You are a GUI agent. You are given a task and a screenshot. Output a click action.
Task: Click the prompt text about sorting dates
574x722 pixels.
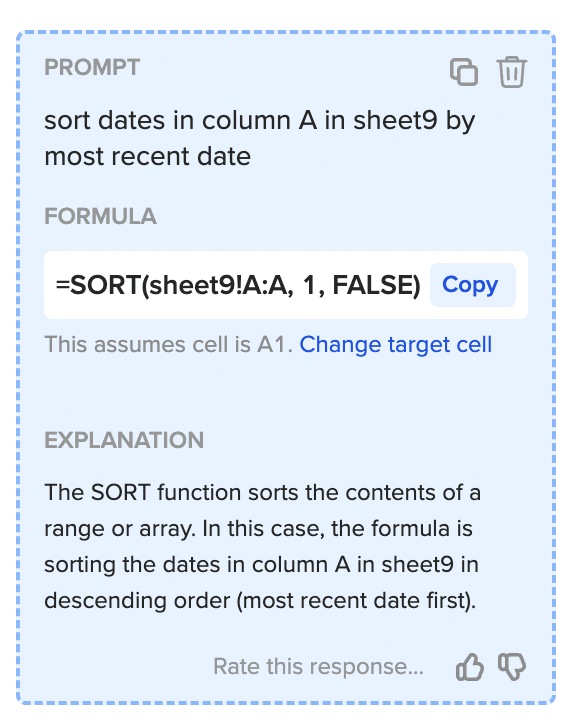(260, 138)
